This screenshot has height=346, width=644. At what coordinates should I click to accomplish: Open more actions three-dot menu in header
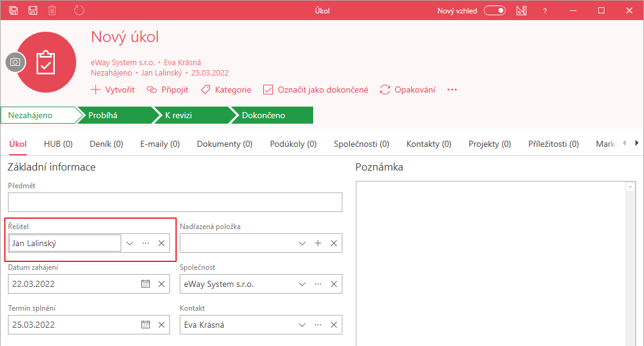point(452,90)
